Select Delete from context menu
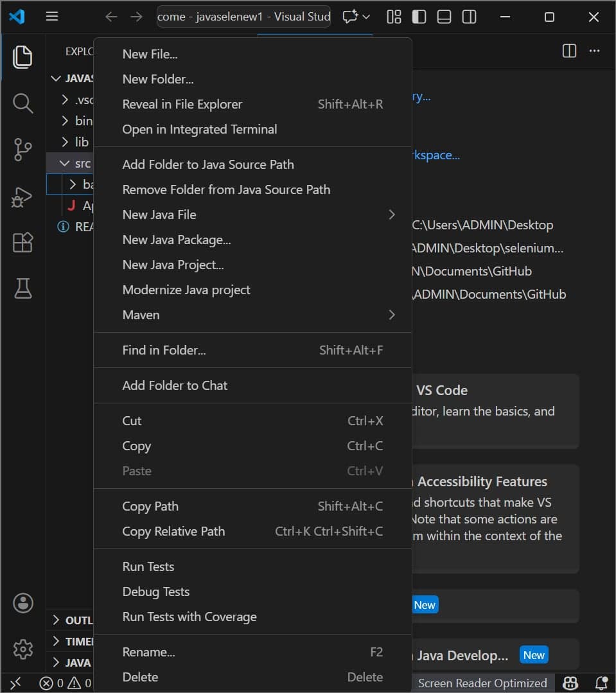Viewport: 616px width, 693px height. 253,677
